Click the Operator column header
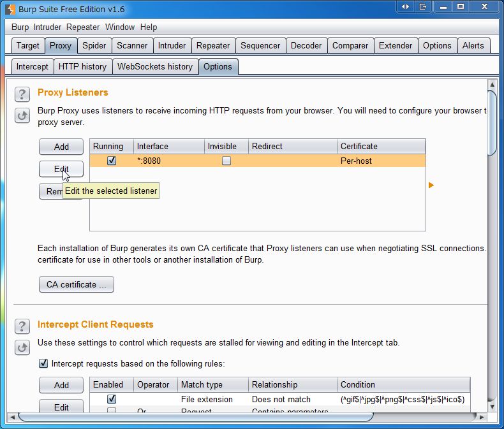Screen dimensions: 504x429 pyautogui.click(x=156, y=384)
